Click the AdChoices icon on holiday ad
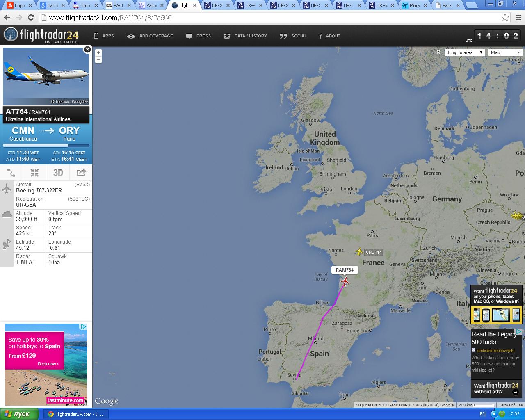Screen dimensions: 525x420 coord(83,327)
